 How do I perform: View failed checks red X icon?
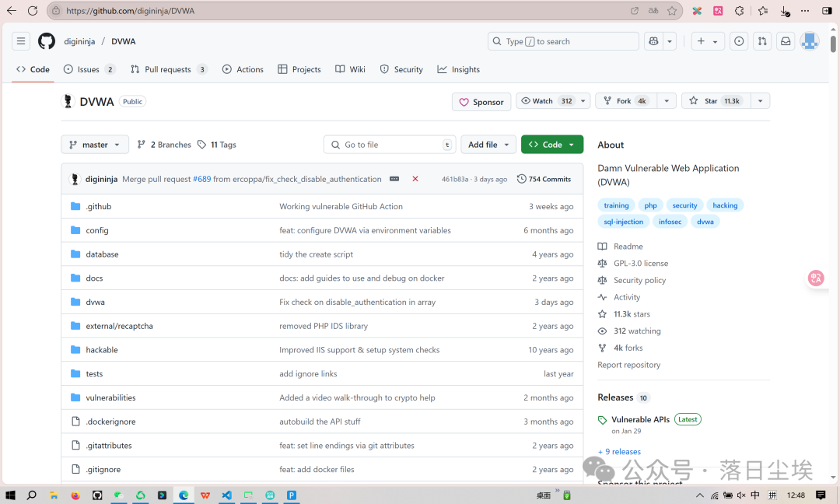(x=415, y=179)
